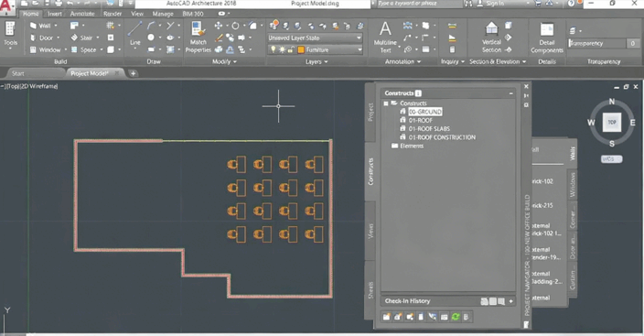
Task: Click the Vertical Section tool
Action: [491, 38]
